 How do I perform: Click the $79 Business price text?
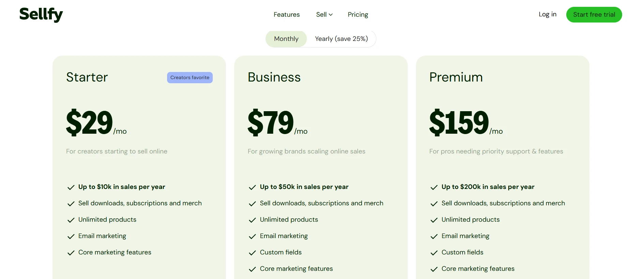tap(271, 122)
